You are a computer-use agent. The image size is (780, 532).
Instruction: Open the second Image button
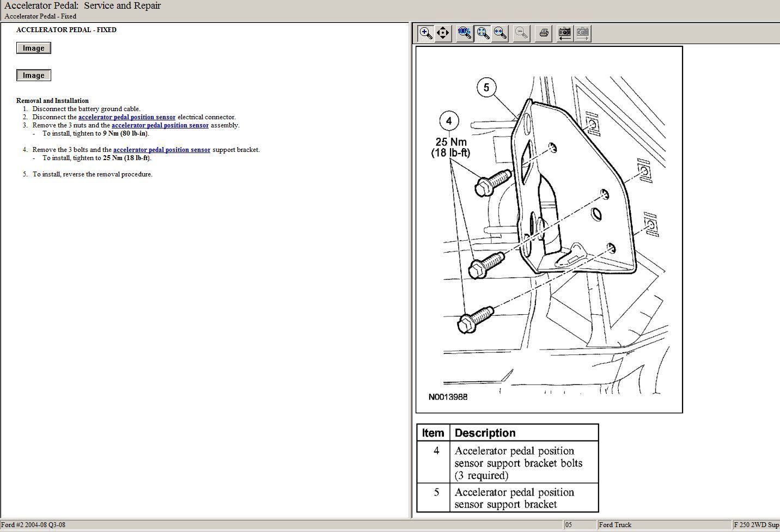[34, 75]
